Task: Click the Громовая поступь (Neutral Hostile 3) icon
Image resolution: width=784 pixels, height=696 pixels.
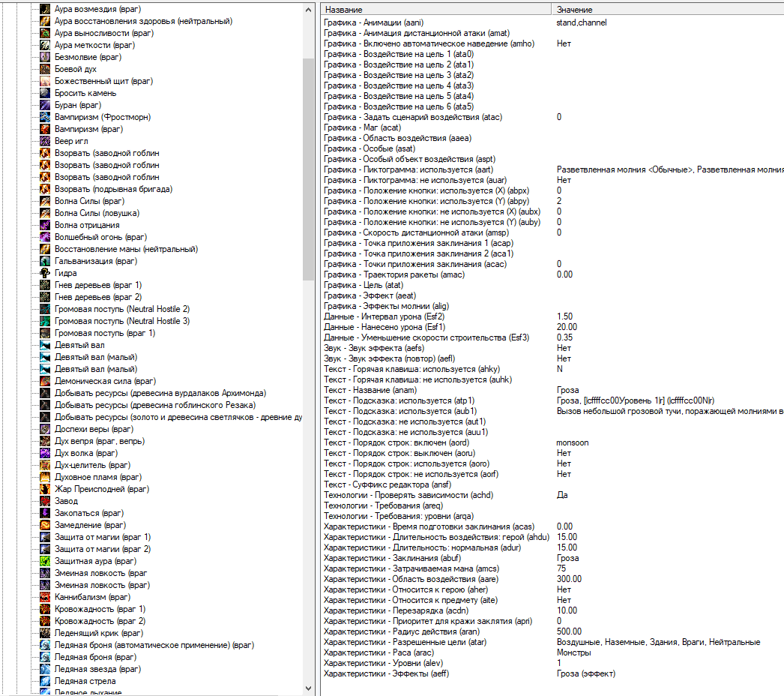Action: coord(45,321)
